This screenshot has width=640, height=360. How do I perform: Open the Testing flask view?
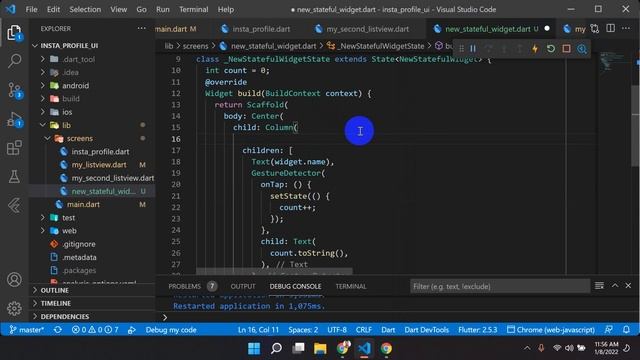14,176
